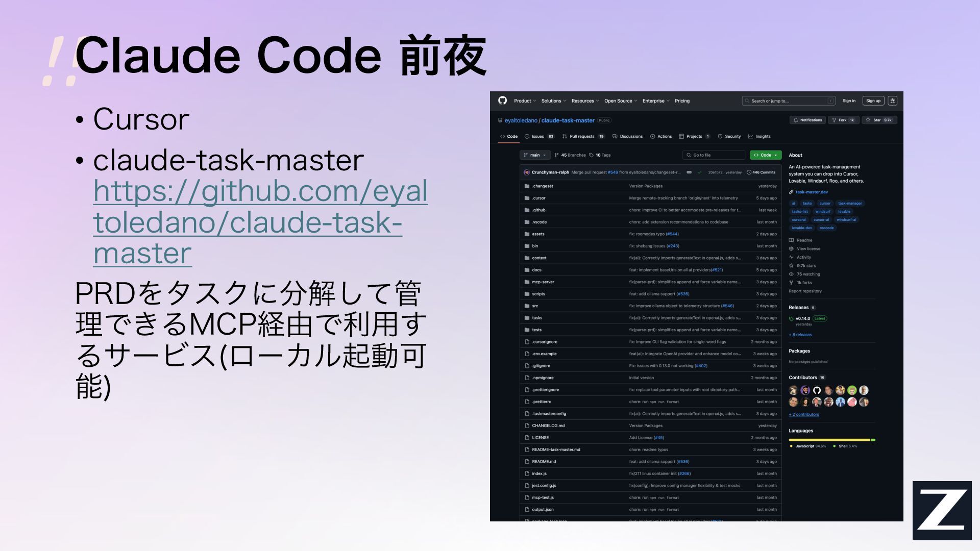The height and width of the screenshot is (551, 980).
Task: Focus the Search or jump to field
Action: pyautogui.click(x=789, y=101)
